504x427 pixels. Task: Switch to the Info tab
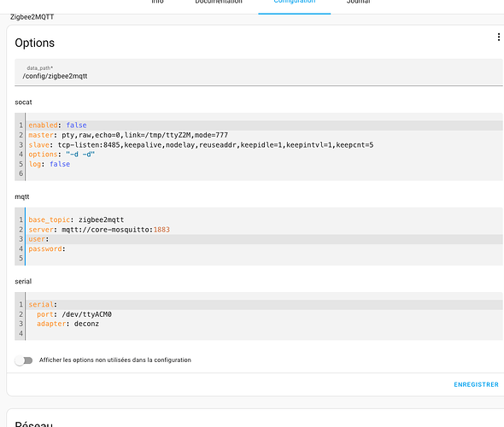[157, 2]
